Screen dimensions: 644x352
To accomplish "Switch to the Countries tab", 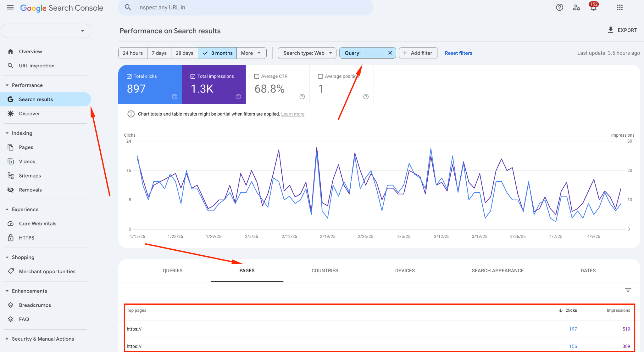I will [x=325, y=270].
